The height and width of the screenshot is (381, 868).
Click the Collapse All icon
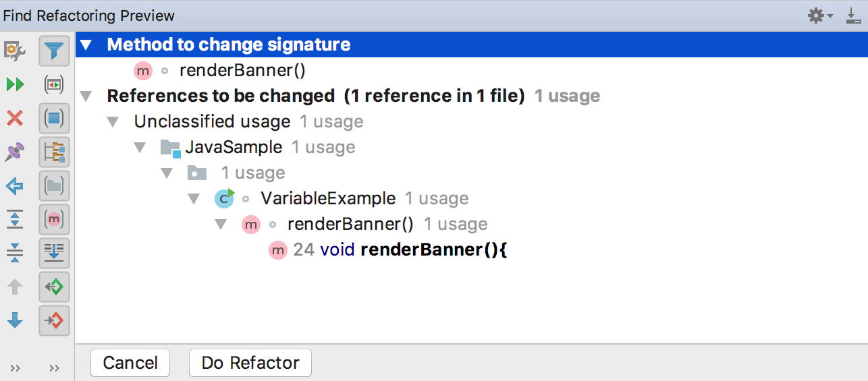[x=15, y=252]
